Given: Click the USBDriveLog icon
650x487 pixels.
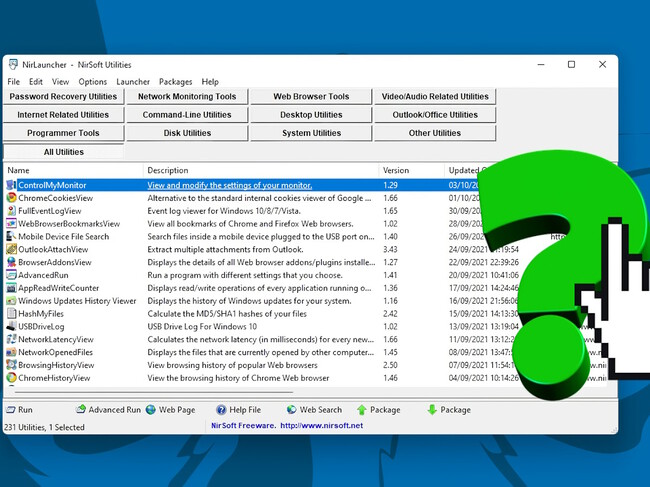Looking at the screenshot, I should click(11, 327).
